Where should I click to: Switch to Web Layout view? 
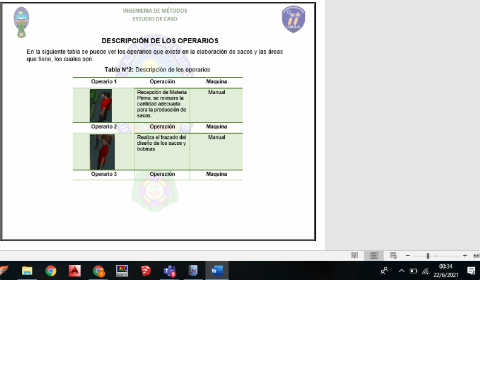coord(393,255)
